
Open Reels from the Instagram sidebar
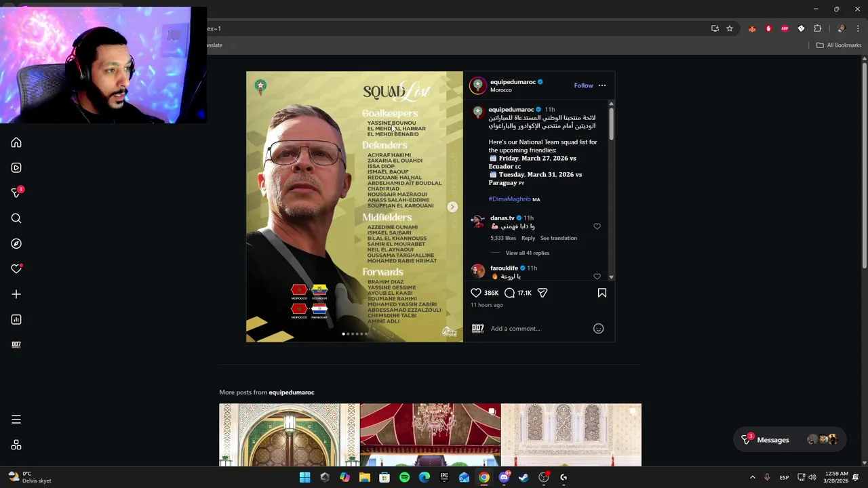pos(16,168)
